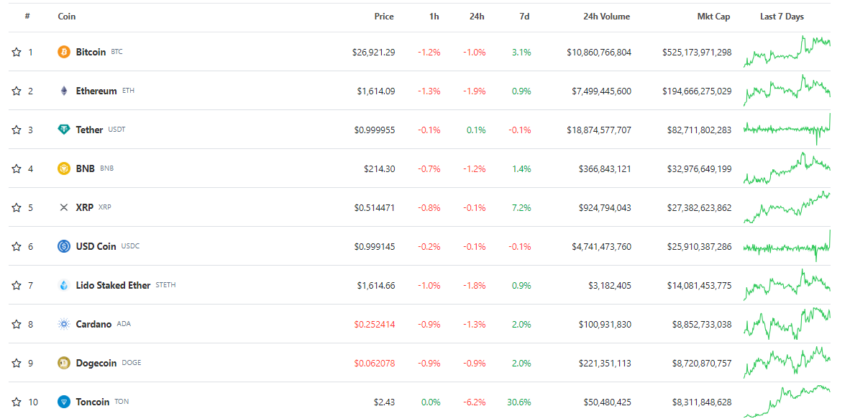Click Ethereum price $1,614.09
850x419 pixels.
(376, 91)
